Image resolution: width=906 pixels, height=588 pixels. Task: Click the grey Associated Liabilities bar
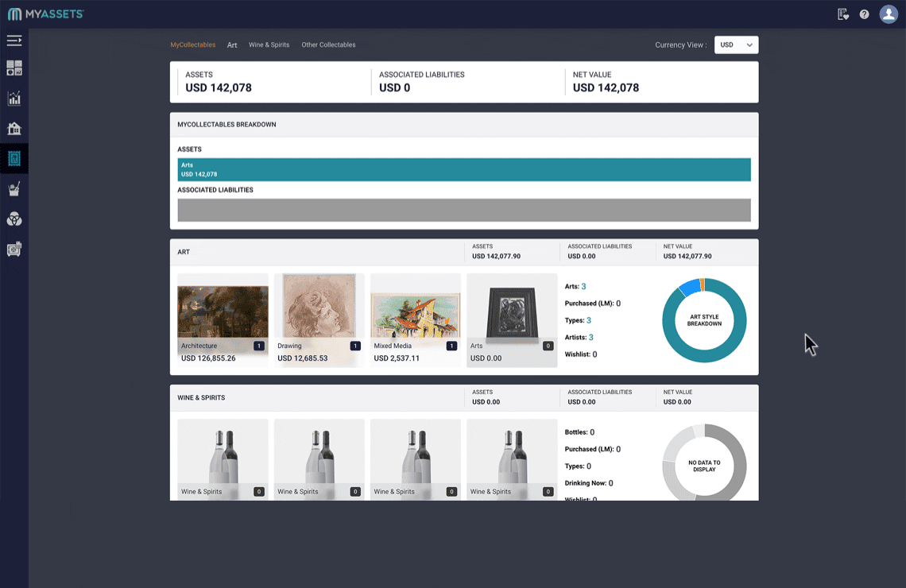464,211
